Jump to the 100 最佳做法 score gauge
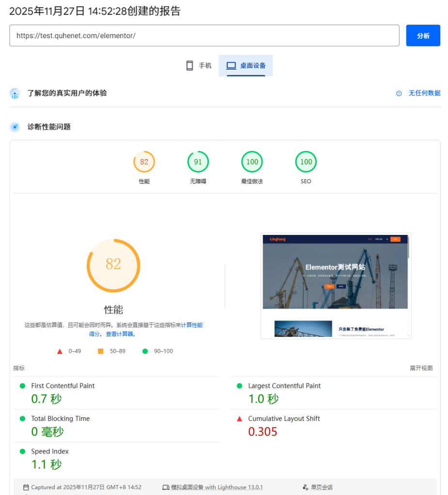 coord(252,162)
